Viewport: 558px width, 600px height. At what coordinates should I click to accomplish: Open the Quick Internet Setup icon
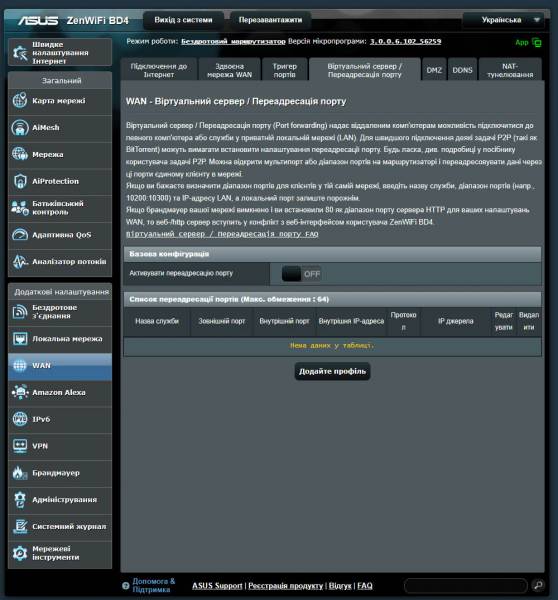(x=20, y=52)
